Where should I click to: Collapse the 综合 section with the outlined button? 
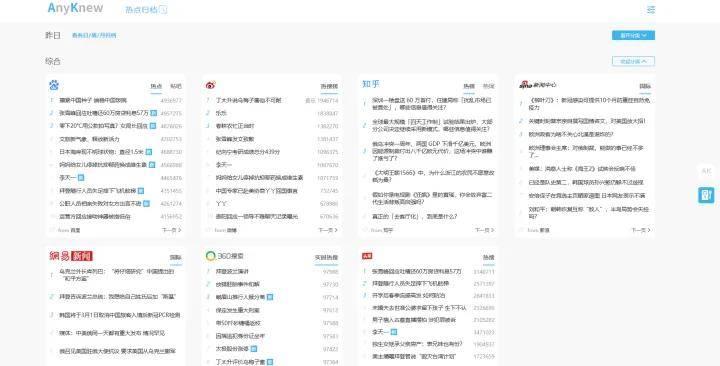[x=633, y=61]
